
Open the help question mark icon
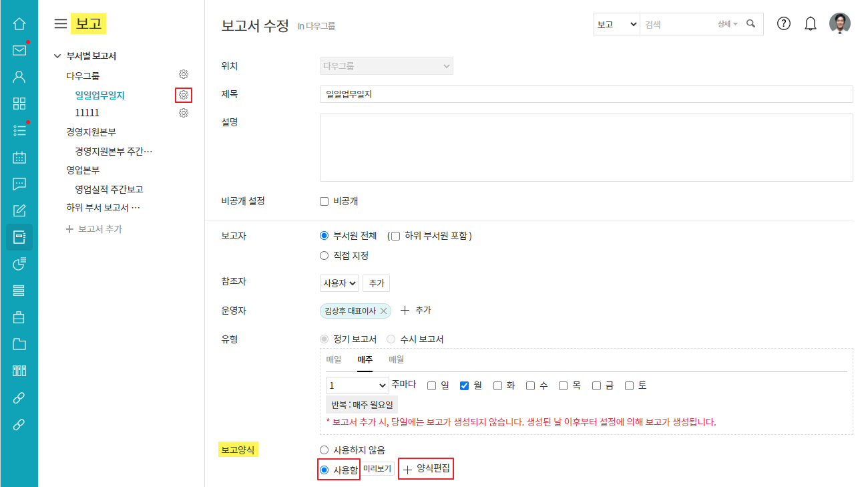pos(784,24)
